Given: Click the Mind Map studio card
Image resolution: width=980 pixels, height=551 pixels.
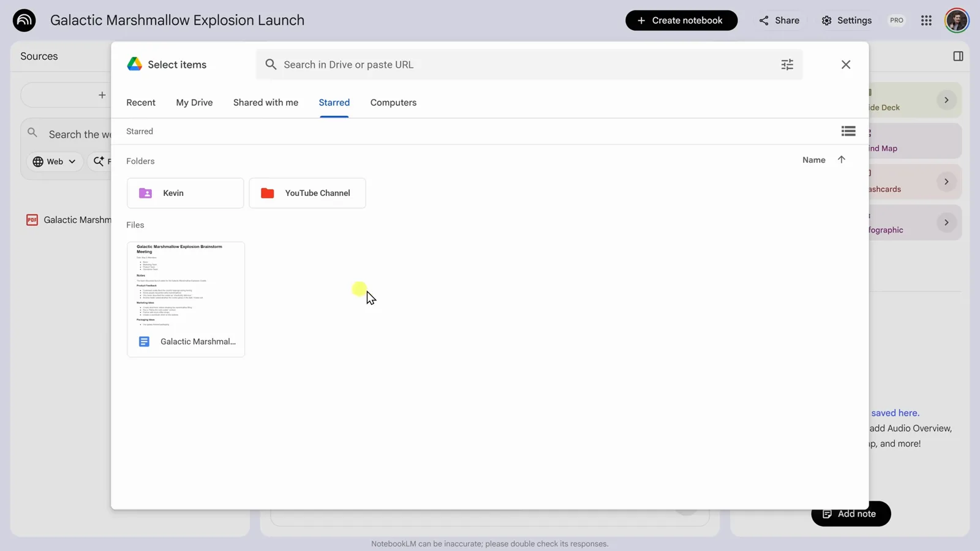Looking at the screenshot, I should click(x=914, y=141).
